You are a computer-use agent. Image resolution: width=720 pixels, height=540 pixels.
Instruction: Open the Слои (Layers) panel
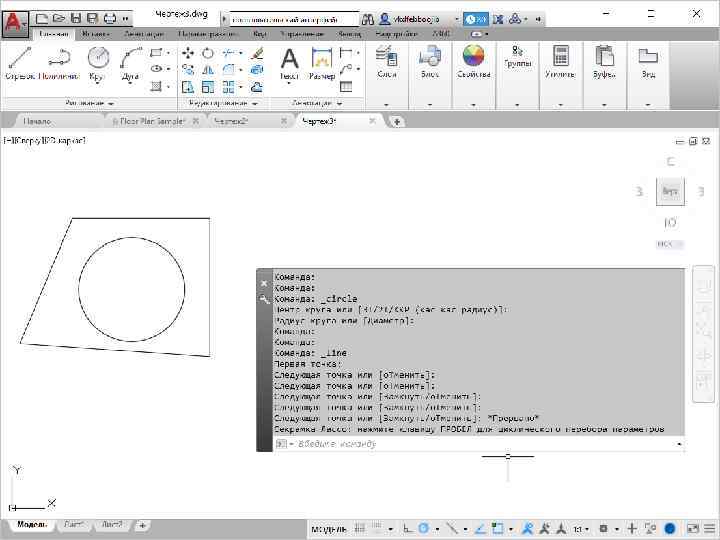coord(387,62)
